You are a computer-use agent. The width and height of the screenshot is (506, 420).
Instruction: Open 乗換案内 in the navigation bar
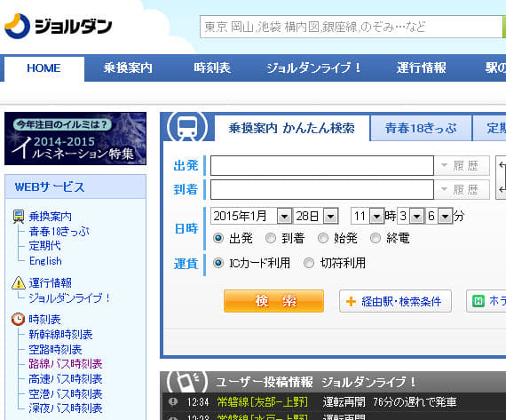click(128, 68)
